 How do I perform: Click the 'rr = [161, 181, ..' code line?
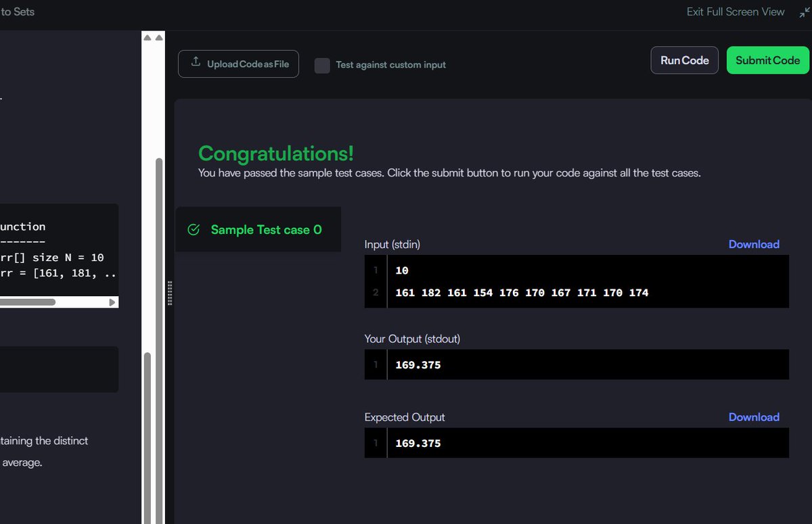pyautogui.click(x=58, y=274)
